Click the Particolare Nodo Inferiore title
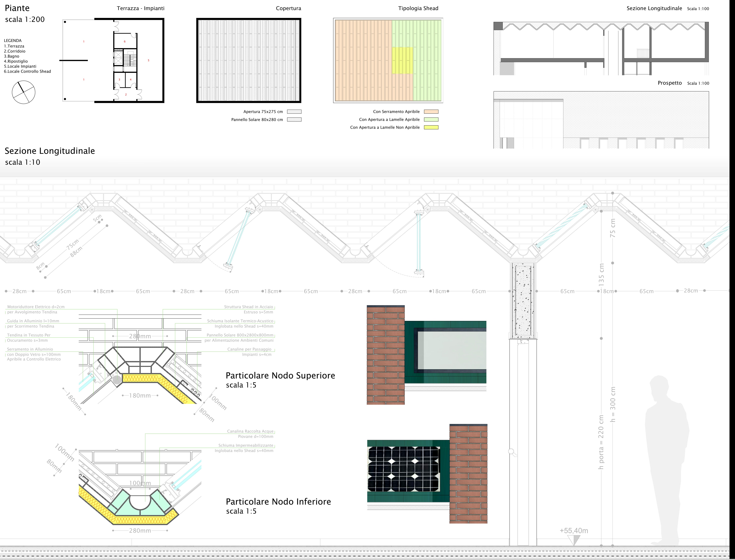 tap(278, 502)
